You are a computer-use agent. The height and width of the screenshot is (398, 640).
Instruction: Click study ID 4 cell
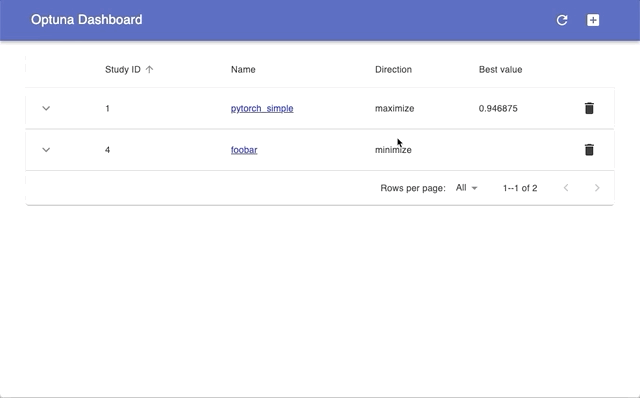pos(107,150)
